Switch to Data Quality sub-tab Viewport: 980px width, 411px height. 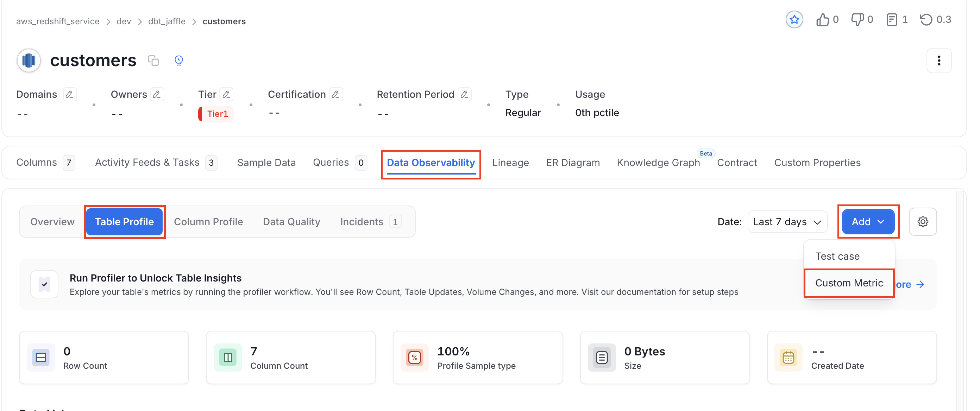(x=291, y=222)
